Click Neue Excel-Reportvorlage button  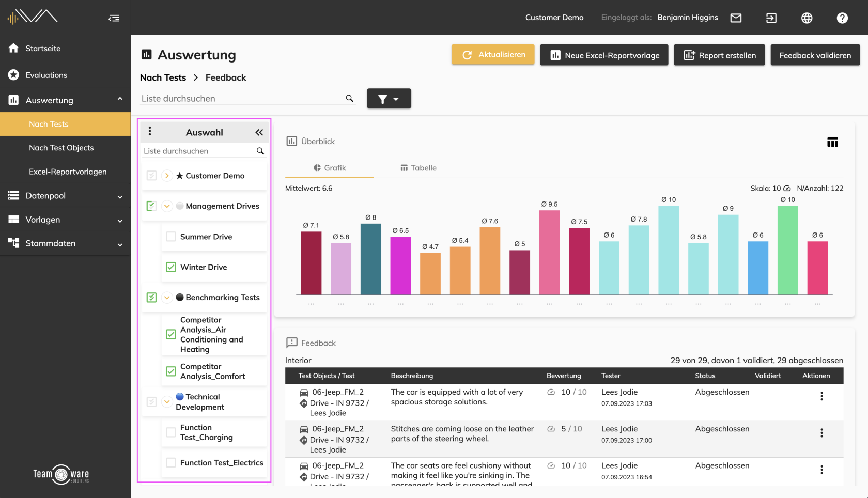pyautogui.click(x=604, y=55)
